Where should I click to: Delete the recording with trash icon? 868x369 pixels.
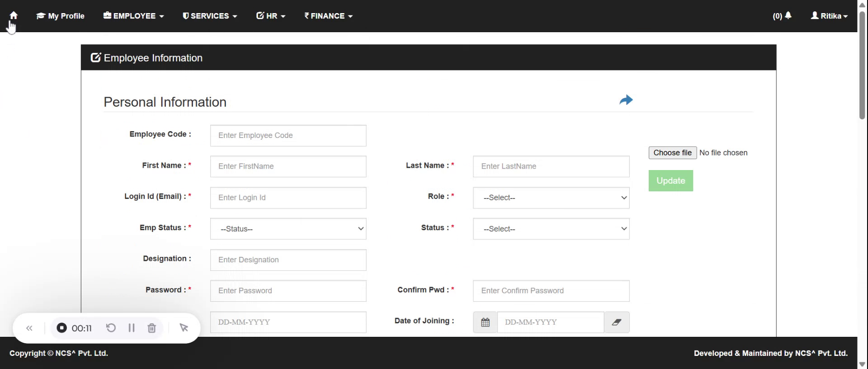click(152, 328)
